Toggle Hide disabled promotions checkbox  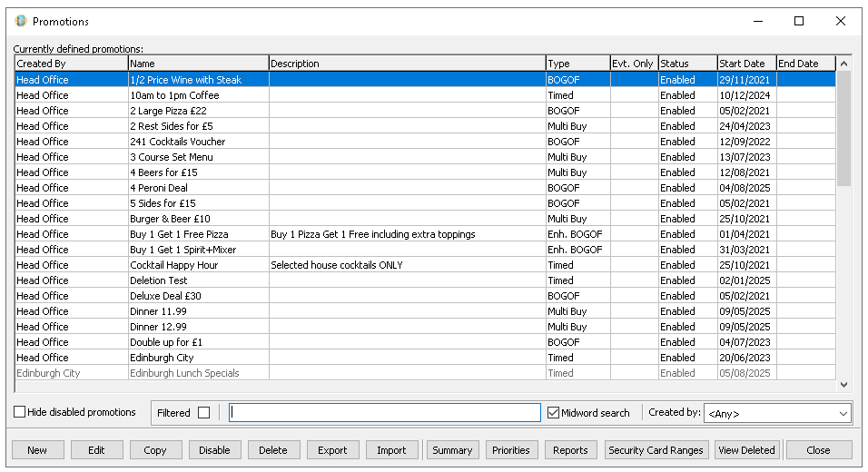pyautogui.click(x=20, y=412)
